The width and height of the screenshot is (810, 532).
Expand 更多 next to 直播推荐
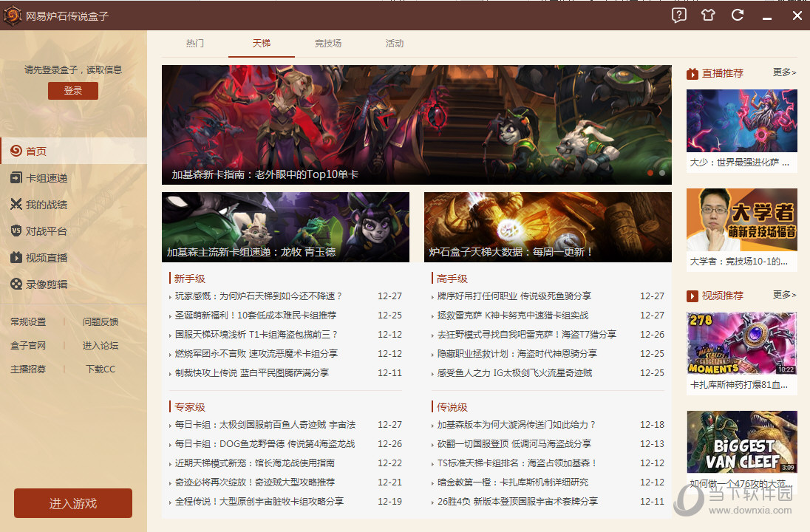(x=784, y=72)
